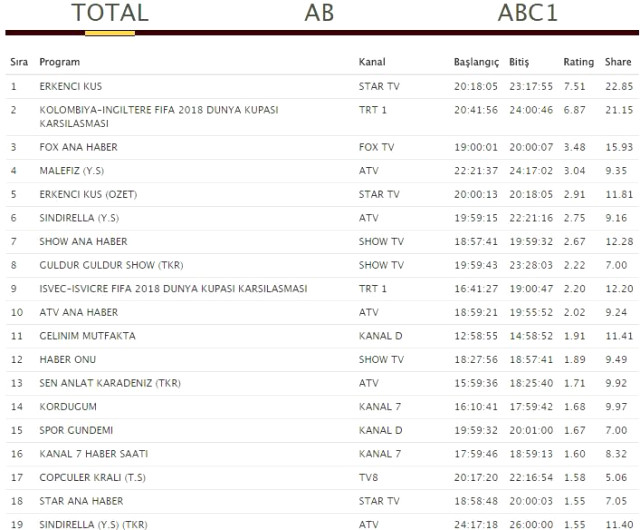Click start time 12:58:55
Image resolution: width=640 pixels, height=530 pixels.
(x=476, y=336)
